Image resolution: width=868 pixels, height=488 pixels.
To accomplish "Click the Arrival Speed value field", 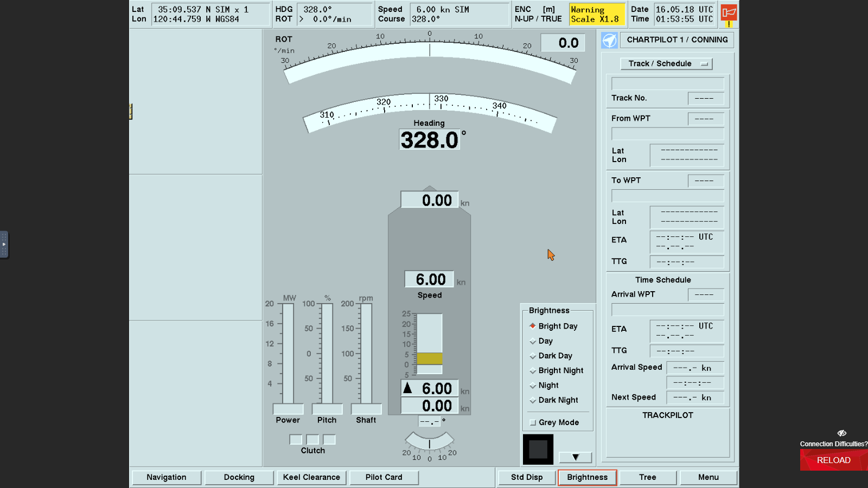I will click(695, 368).
